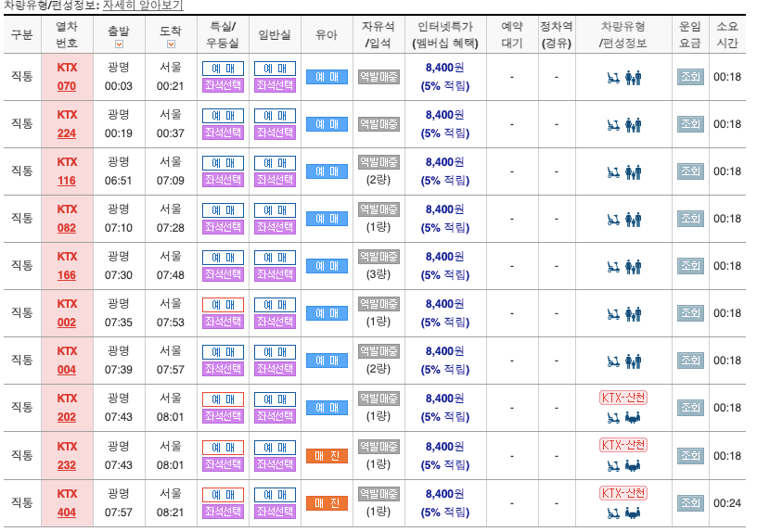The height and width of the screenshot is (532, 757).
Task: Click KTX-산천 badge for KTX 232
Action: pos(623,445)
